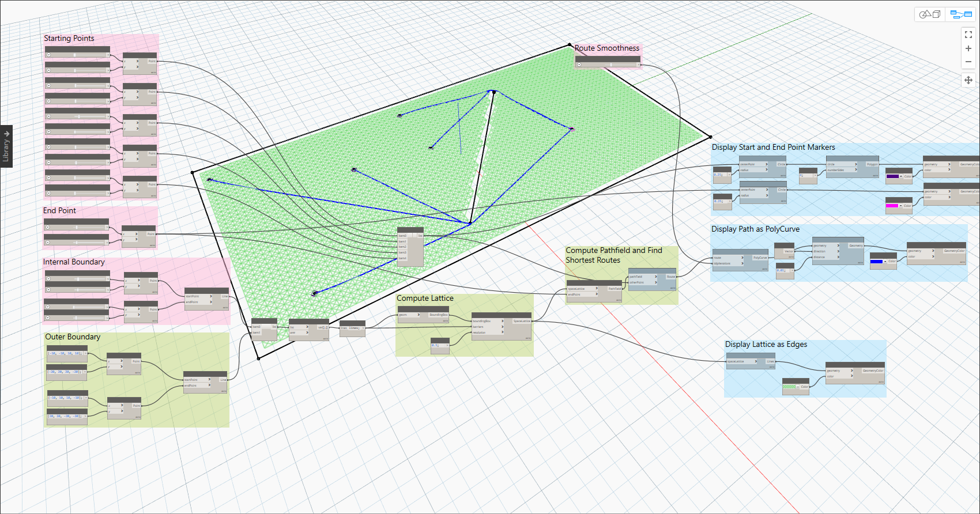
Task: Select the Outer Boundary group title
Action: click(73, 337)
